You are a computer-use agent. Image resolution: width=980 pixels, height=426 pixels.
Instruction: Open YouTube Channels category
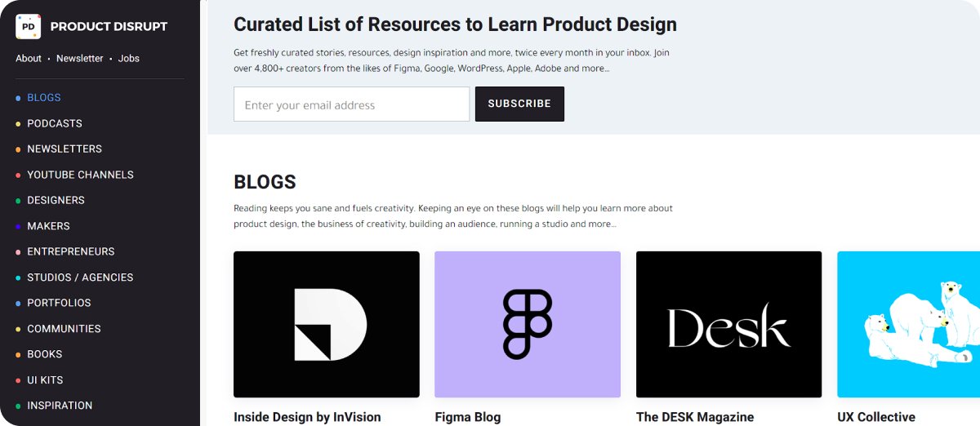coord(80,175)
